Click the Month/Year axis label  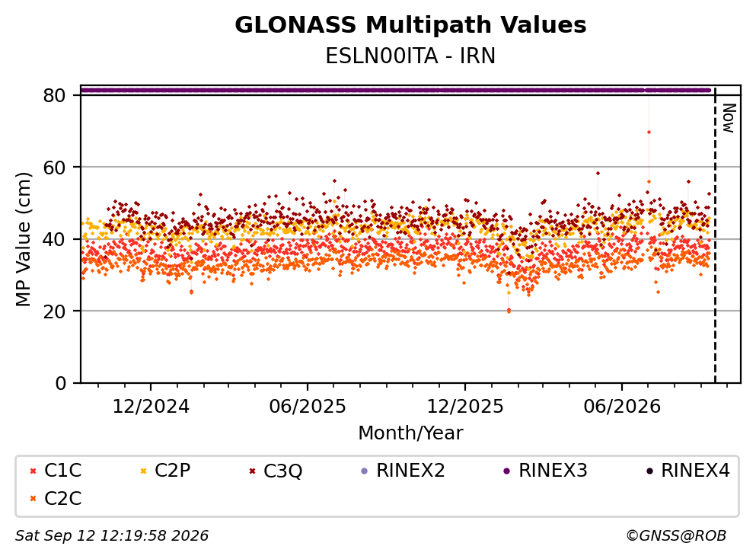[410, 433]
